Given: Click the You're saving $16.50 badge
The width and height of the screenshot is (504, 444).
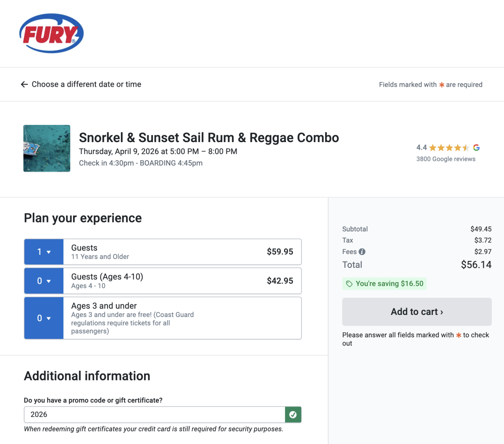Looking at the screenshot, I should tap(384, 284).
